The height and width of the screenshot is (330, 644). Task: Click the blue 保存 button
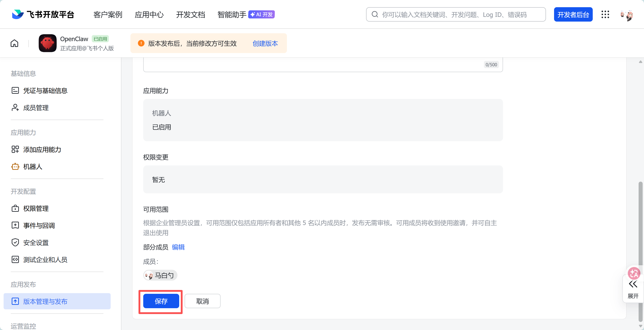tap(161, 301)
